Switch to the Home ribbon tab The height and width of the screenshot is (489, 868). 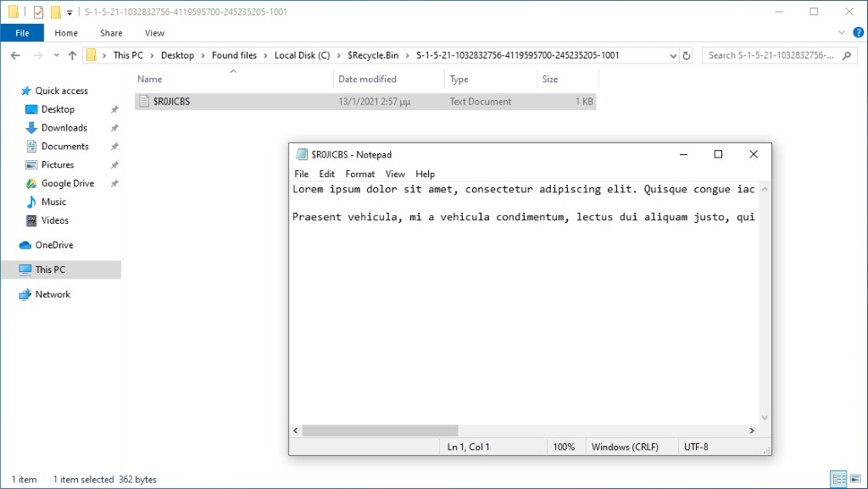[66, 33]
